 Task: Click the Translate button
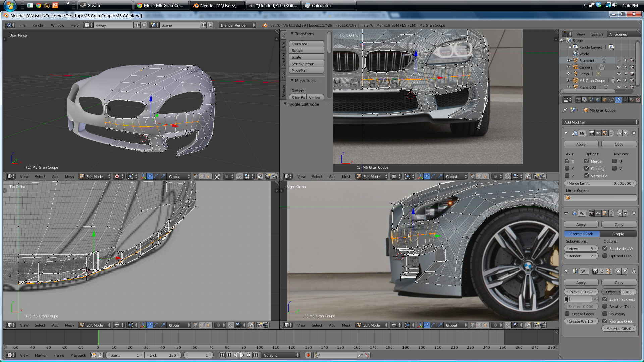click(306, 44)
